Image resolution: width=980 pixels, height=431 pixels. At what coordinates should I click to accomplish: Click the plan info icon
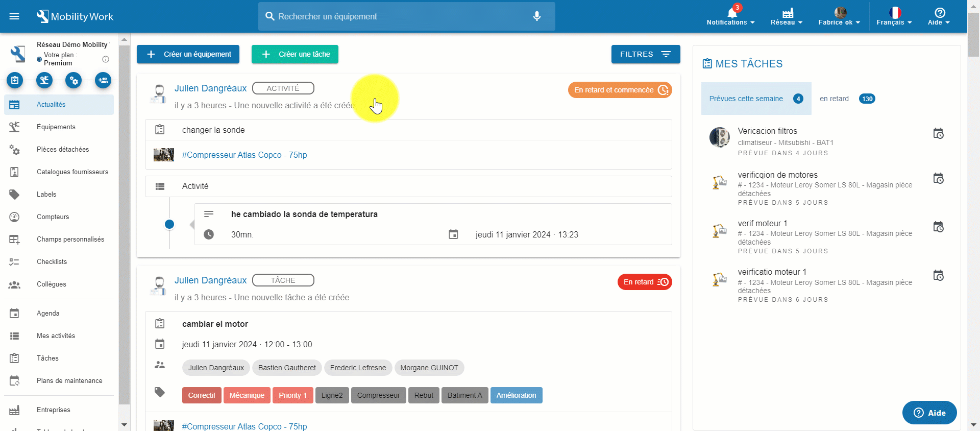[106, 59]
